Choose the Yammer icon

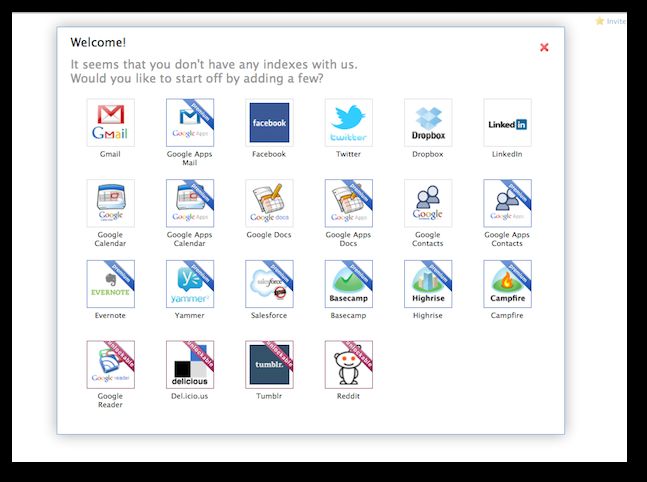coord(190,284)
